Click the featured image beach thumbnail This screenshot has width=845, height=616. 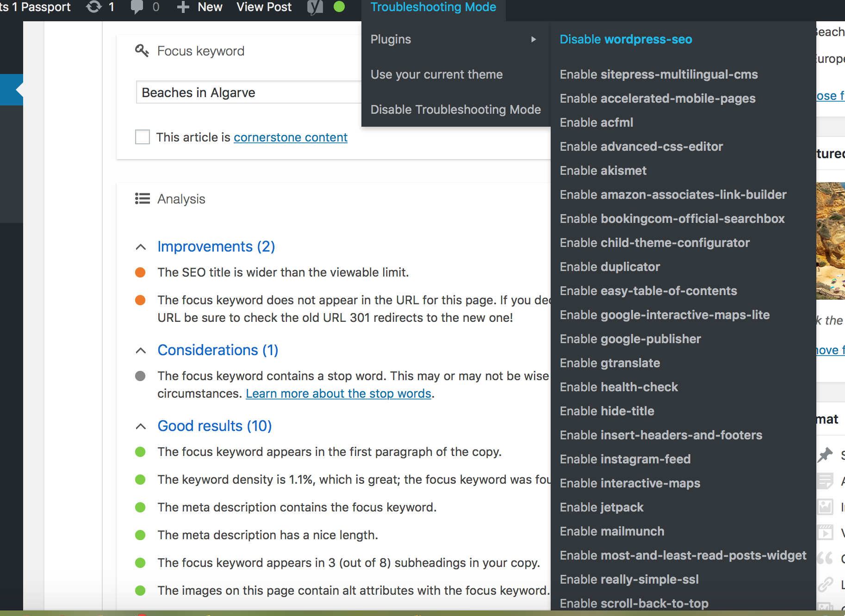coord(831,240)
